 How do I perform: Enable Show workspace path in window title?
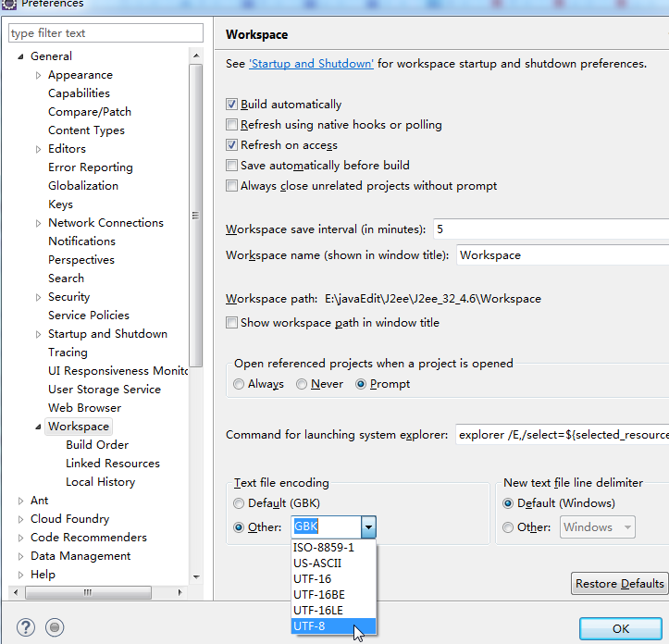[231, 323]
